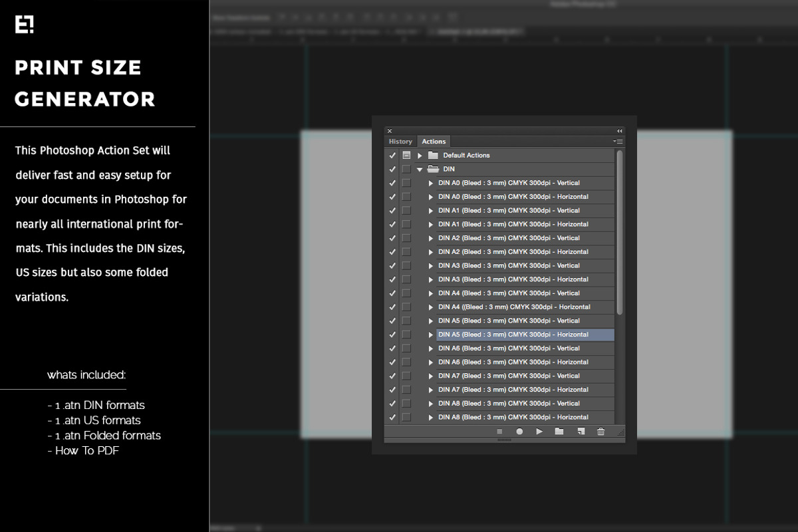Toggle the checkmark for DIN set
The width and height of the screenshot is (798, 532).
(392, 169)
